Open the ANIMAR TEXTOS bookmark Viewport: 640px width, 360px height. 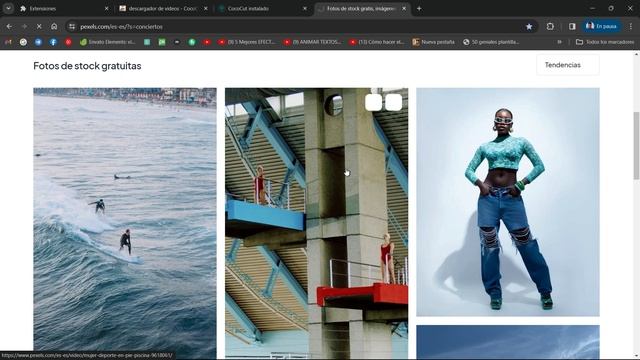point(312,42)
